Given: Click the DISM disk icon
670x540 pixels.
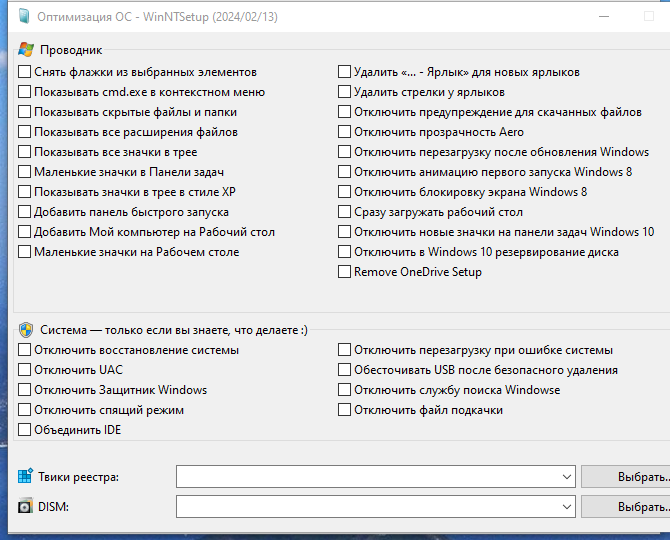Looking at the screenshot, I should (25, 506).
